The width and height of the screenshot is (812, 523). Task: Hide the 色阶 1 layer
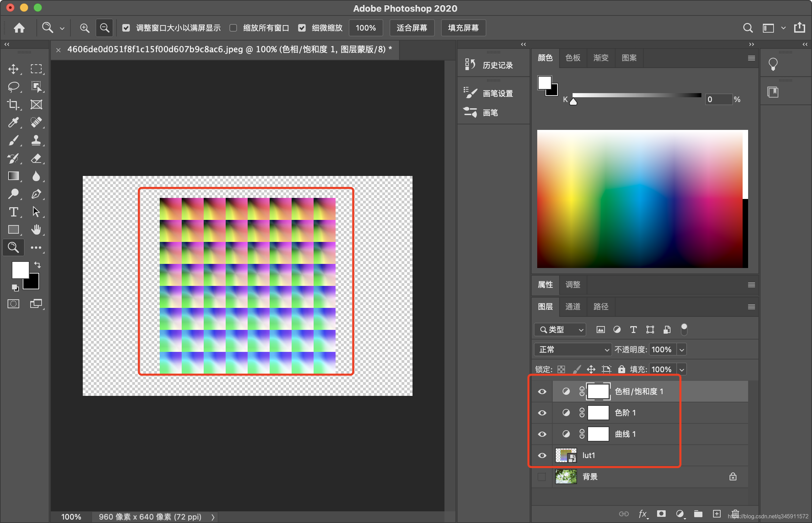(542, 413)
